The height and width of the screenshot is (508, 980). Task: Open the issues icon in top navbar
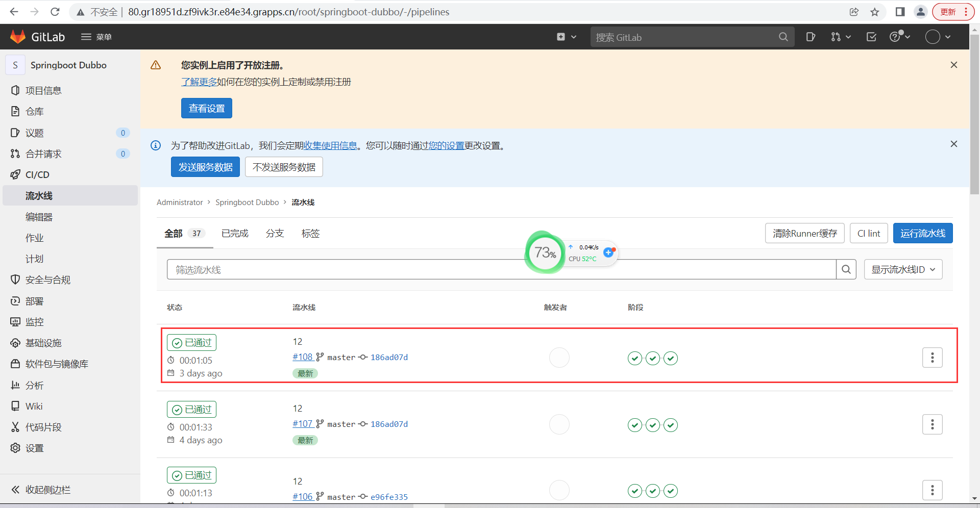click(x=811, y=37)
